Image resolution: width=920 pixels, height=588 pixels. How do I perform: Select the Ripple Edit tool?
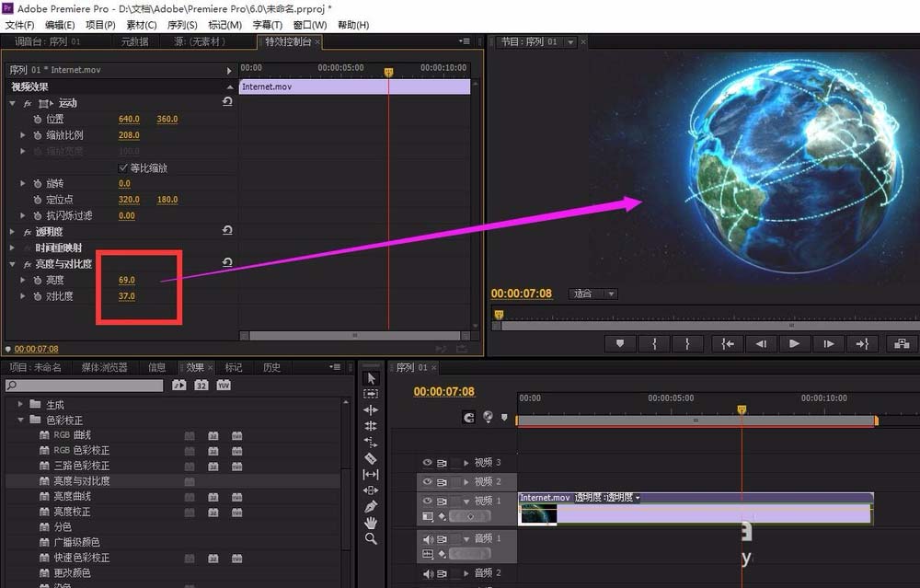click(x=371, y=410)
